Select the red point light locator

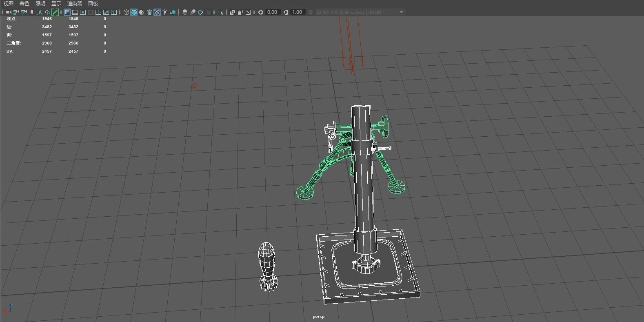pos(194,86)
